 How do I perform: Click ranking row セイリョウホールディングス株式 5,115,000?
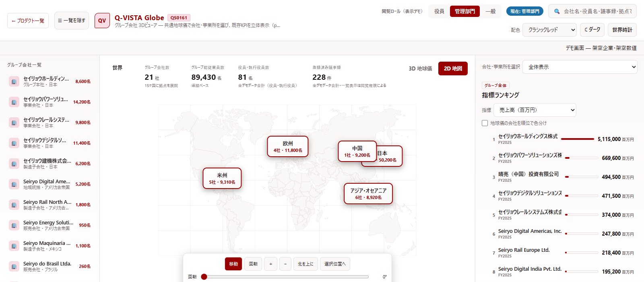pos(563,139)
